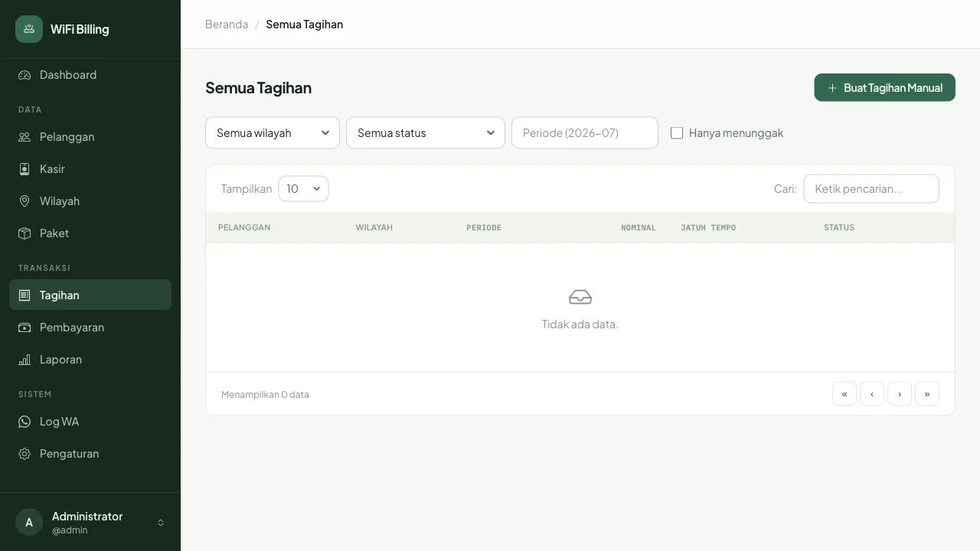Click the Kasir icon in sidebar
This screenshot has width=980, height=551.
(24, 169)
